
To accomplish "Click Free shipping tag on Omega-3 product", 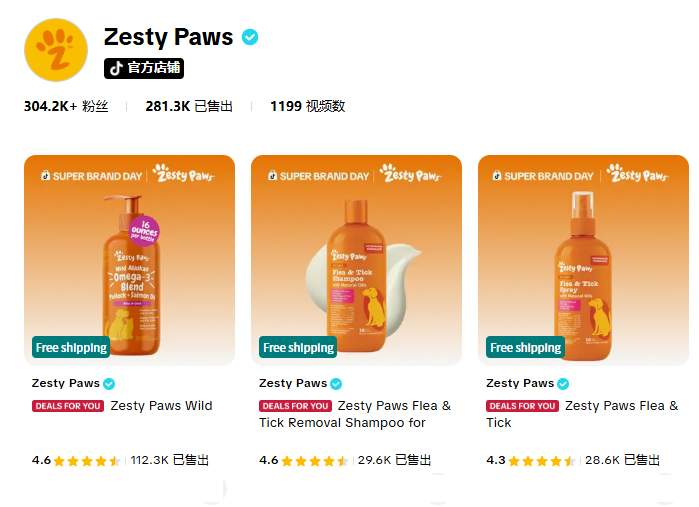I will coord(71,347).
